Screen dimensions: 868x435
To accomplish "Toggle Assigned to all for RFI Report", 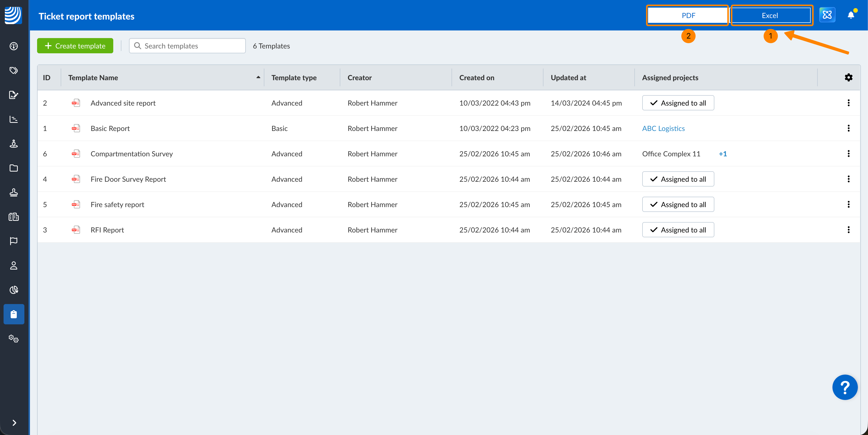I will [678, 230].
